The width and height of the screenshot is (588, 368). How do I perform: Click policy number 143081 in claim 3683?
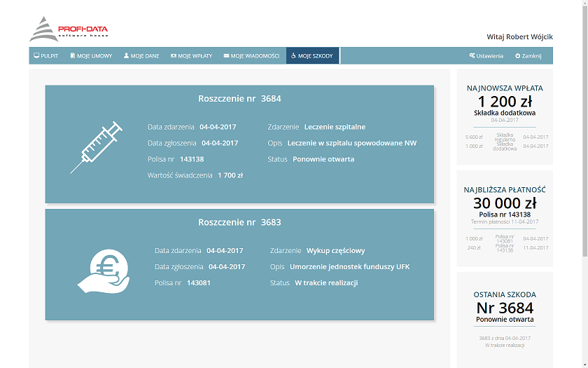[x=199, y=282]
